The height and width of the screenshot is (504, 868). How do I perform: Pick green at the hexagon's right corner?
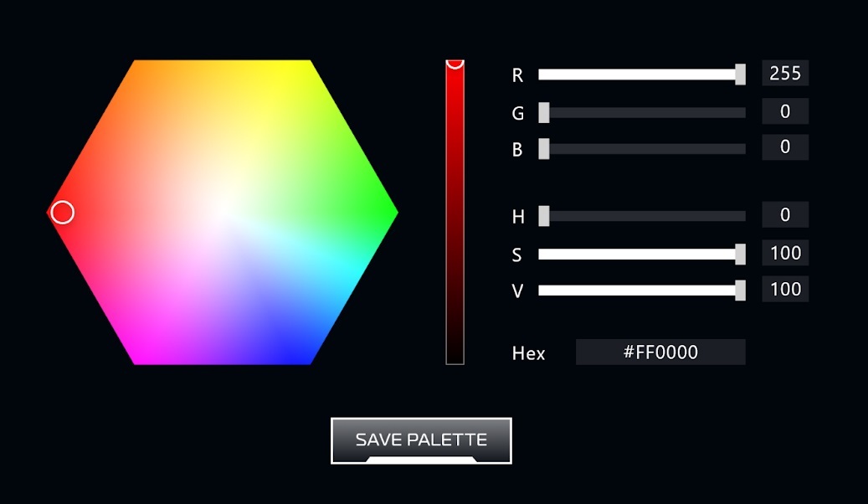[x=388, y=213]
